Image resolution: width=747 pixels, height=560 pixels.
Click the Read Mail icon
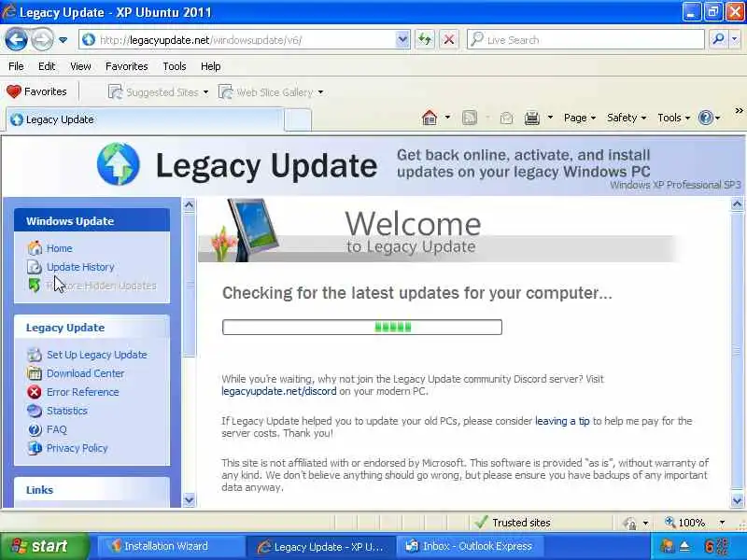point(506,118)
